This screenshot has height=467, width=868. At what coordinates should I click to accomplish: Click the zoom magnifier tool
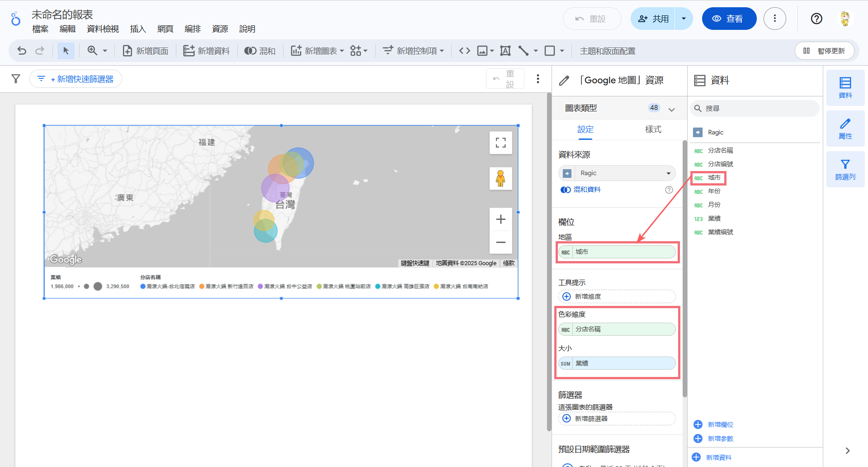(93, 51)
